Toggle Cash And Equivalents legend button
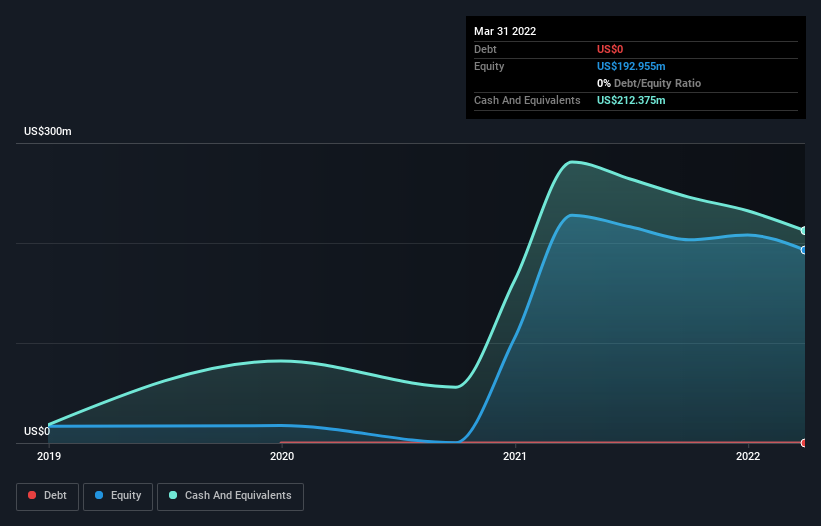The image size is (821, 526). [x=230, y=496]
